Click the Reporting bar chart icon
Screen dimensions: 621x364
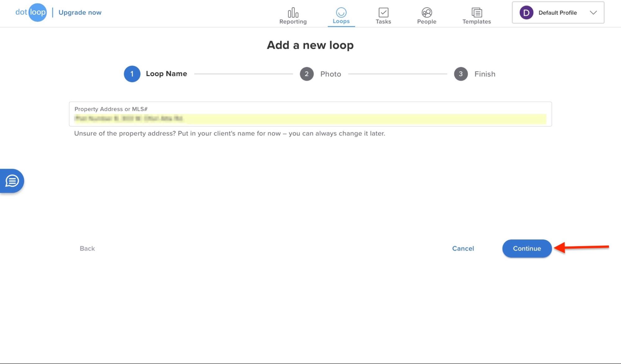tap(293, 13)
